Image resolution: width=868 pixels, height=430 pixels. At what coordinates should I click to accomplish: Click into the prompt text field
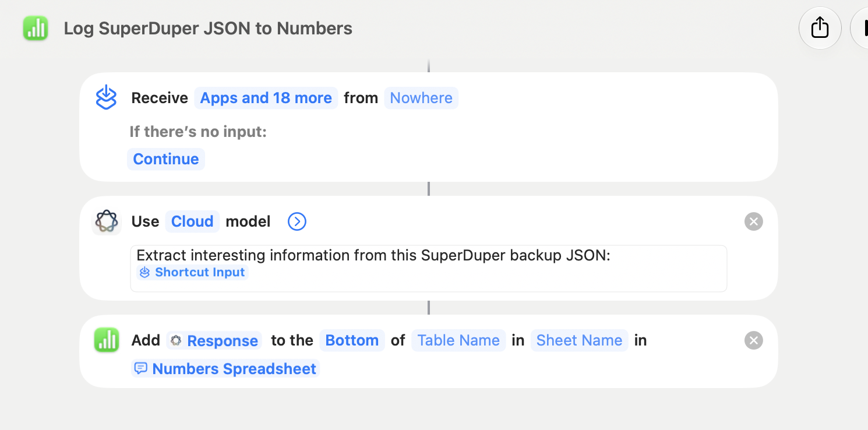click(x=429, y=269)
